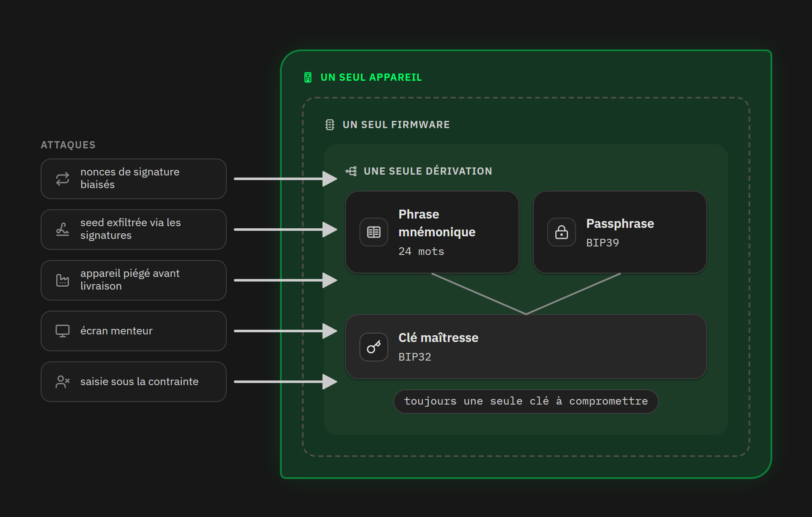
Task: Click the branch icon next to UNE SEULE DÉRIVATION
Action: [351, 171]
